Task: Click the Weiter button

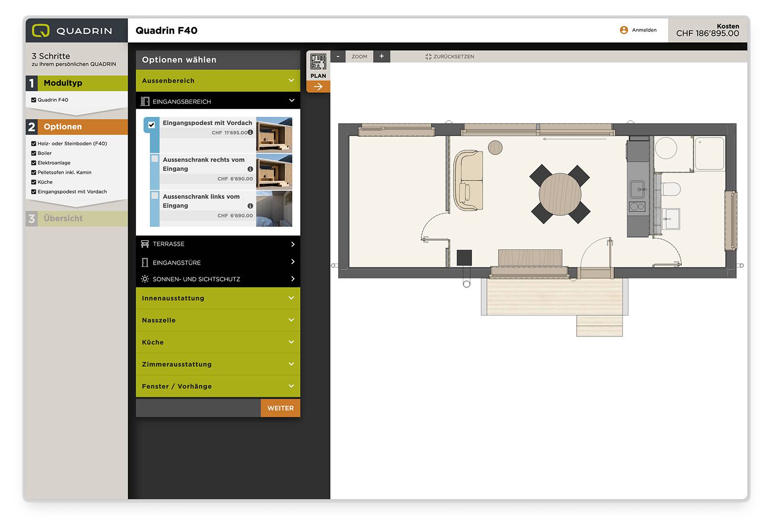Action: tap(280, 408)
